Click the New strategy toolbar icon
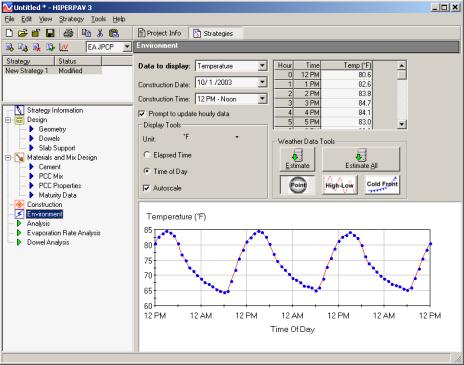Screen dimensions: 464x365 point(10,47)
